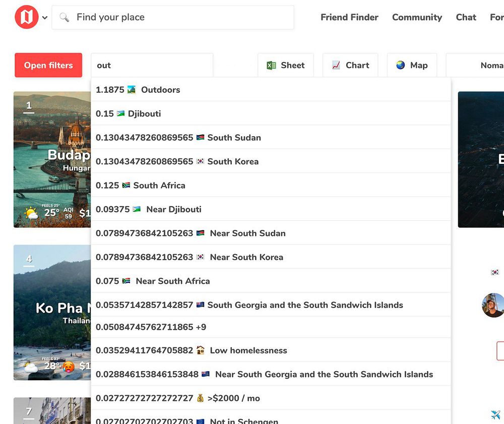This screenshot has width=504, height=424.
Task: Select the Outdoors suggestion
Action: (x=271, y=90)
